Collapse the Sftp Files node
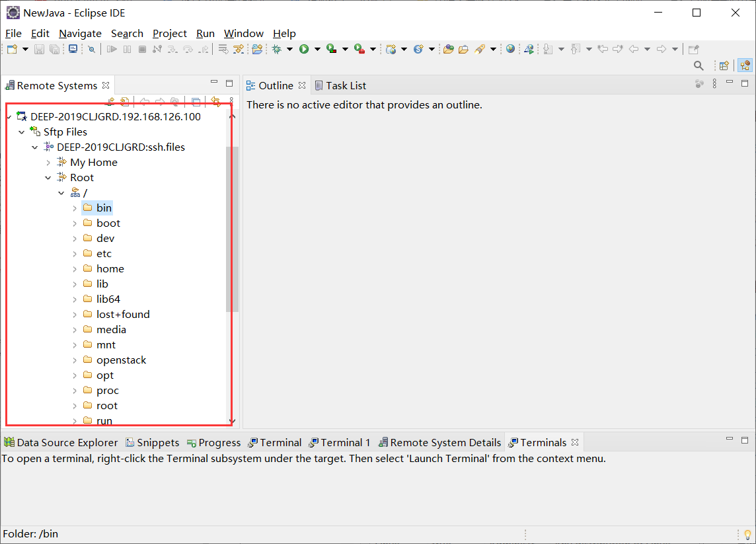 pyautogui.click(x=21, y=132)
